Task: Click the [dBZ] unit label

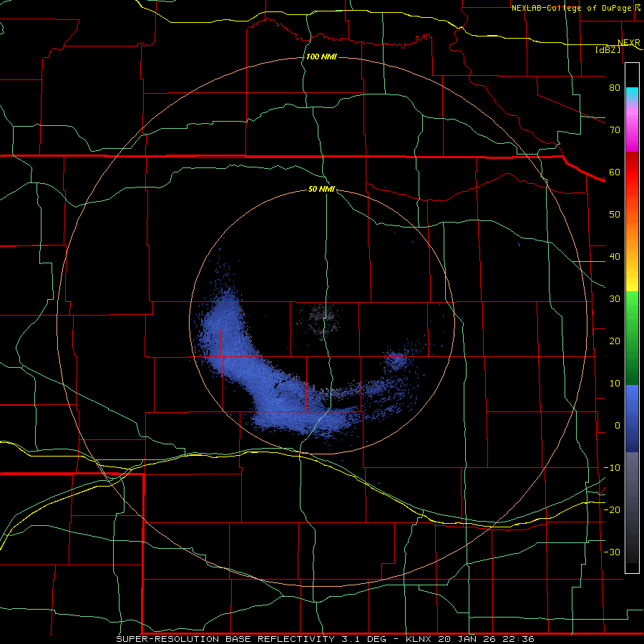Action: point(608,49)
